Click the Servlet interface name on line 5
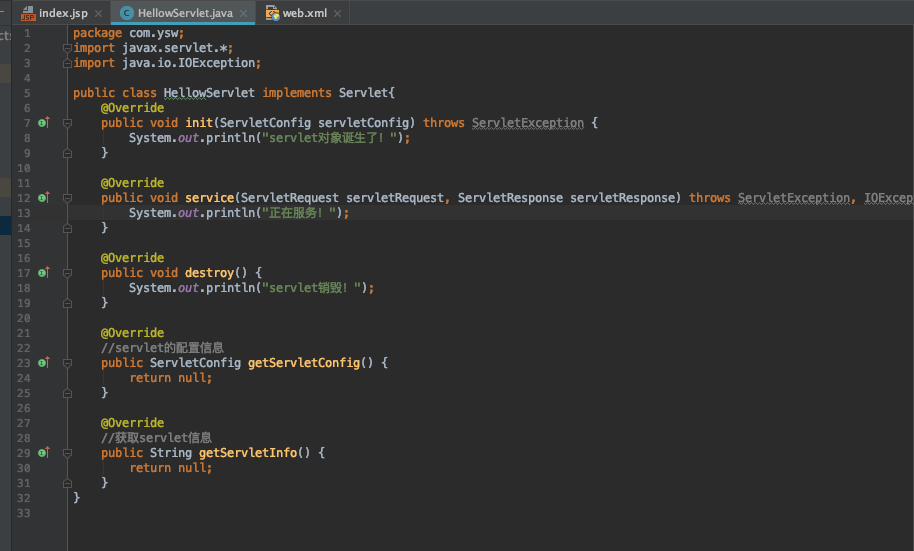Viewport: 914px width, 551px height. tap(363, 93)
